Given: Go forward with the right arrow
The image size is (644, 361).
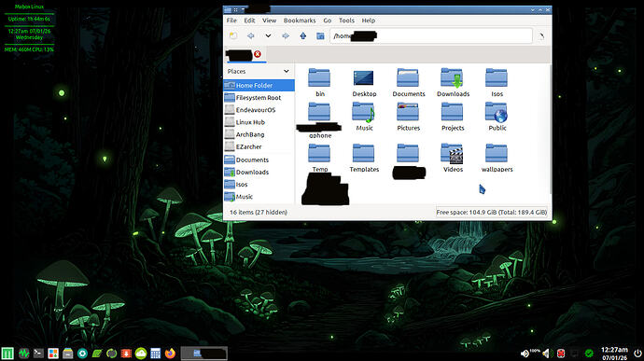Looking at the screenshot, I should 286,36.
